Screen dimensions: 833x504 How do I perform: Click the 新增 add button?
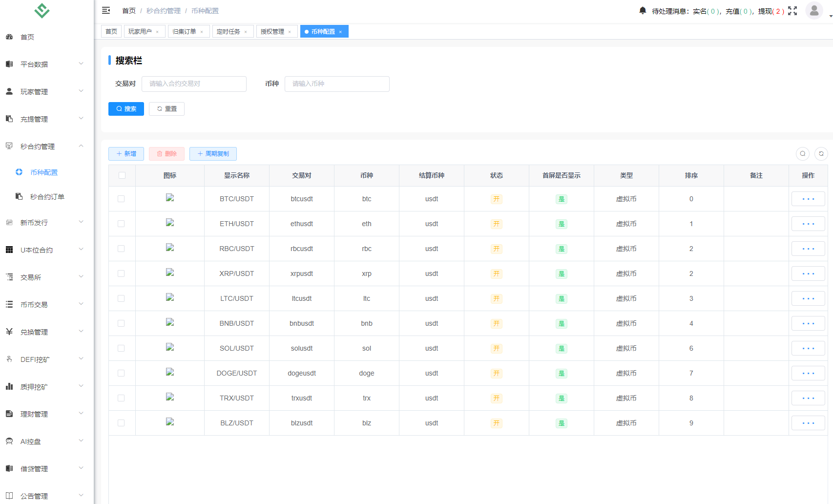pos(126,154)
